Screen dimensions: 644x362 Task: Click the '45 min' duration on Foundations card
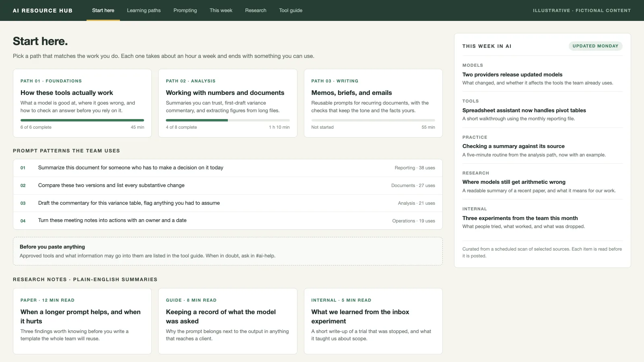[137, 127]
